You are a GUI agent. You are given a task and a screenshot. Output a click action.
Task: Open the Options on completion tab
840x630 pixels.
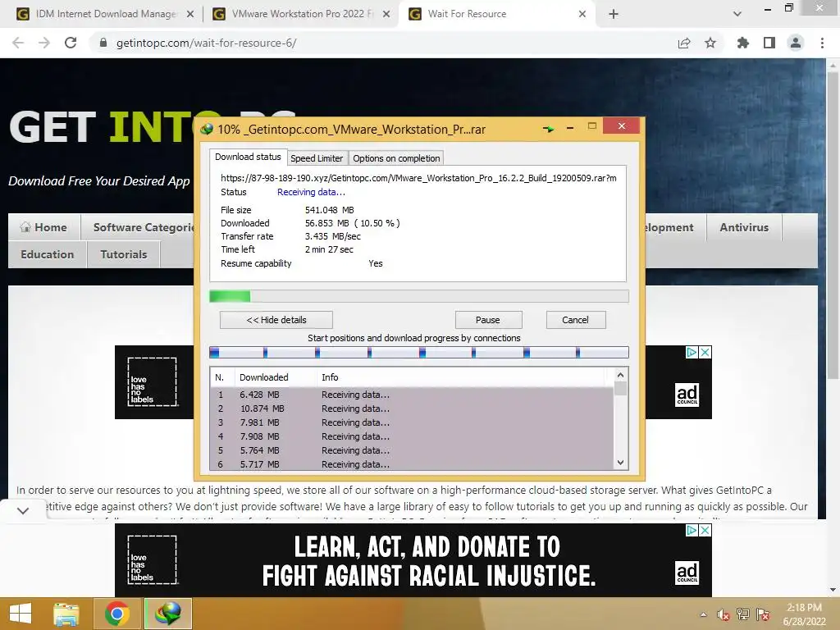[396, 158]
